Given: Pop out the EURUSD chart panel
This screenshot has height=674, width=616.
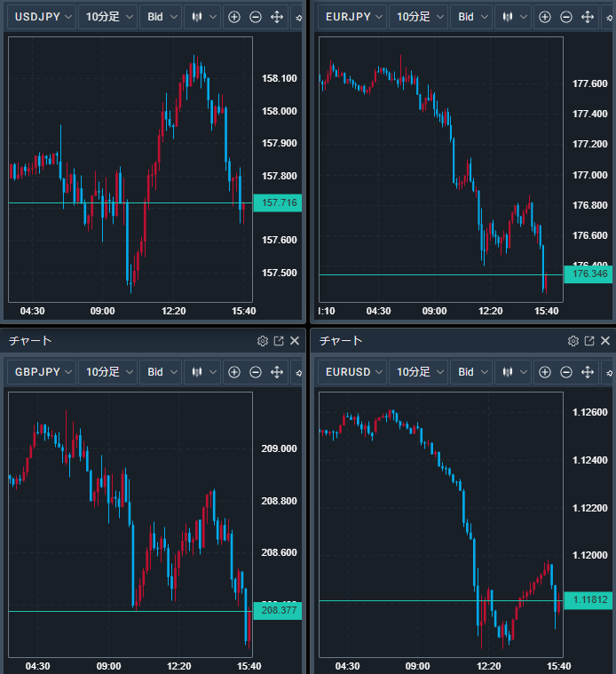Looking at the screenshot, I should (589, 341).
